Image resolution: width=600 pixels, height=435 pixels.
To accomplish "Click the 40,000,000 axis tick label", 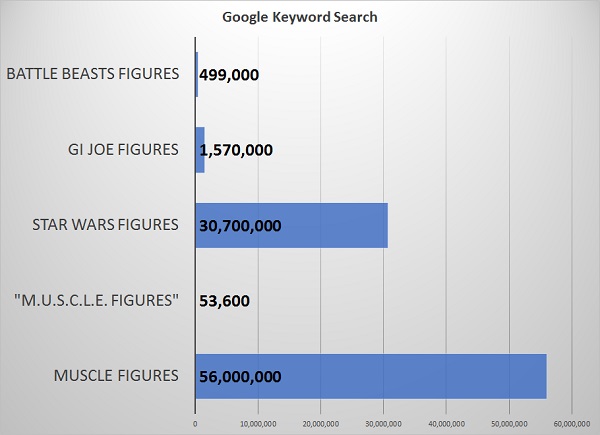I will click(x=447, y=424).
